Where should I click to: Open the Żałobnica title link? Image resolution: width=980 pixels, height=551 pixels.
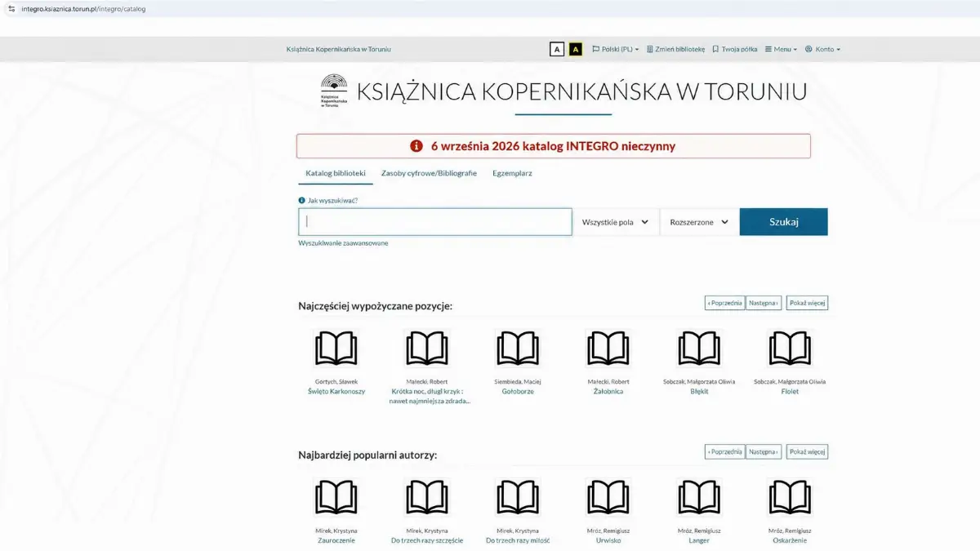608,392
